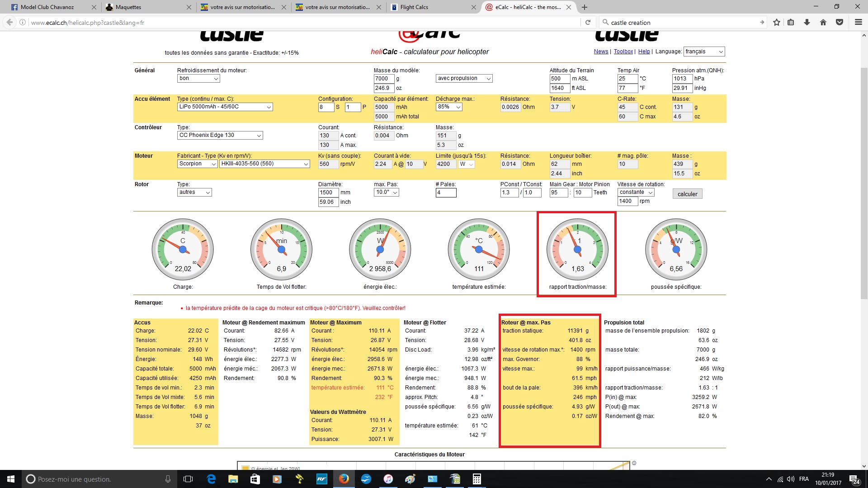868x488 pixels.
Task: Open Task View on the taskbar
Action: [x=188, y=479]
